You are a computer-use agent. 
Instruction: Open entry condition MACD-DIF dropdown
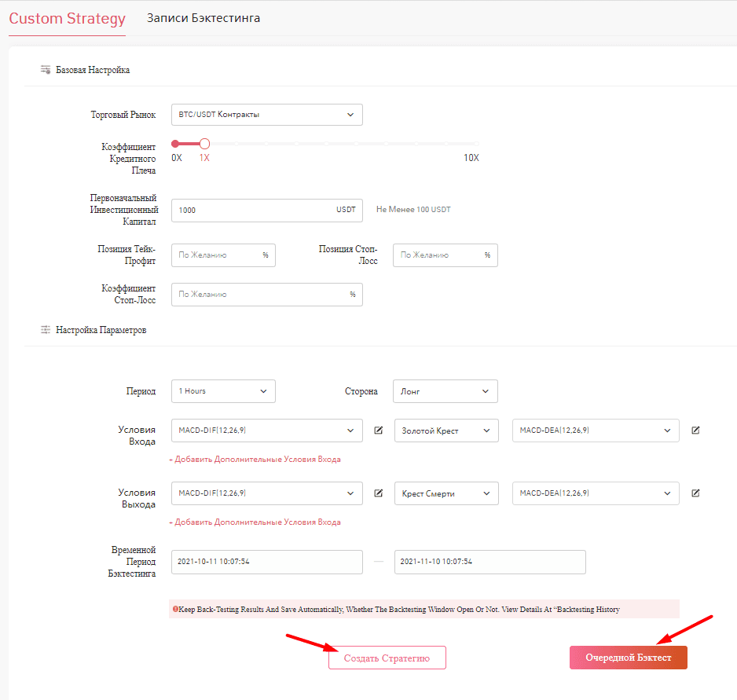[x=266, y=431]
